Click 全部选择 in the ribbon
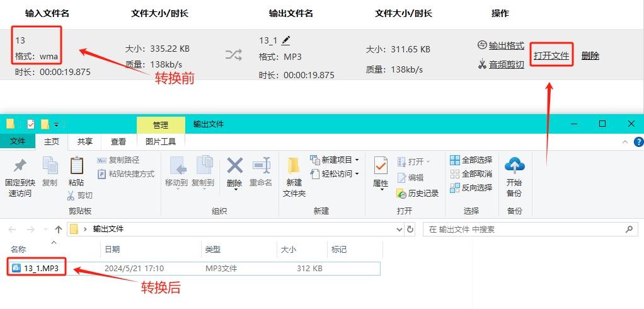The width and height of the screenshot is (644, 309). click(x=471, y=160)
